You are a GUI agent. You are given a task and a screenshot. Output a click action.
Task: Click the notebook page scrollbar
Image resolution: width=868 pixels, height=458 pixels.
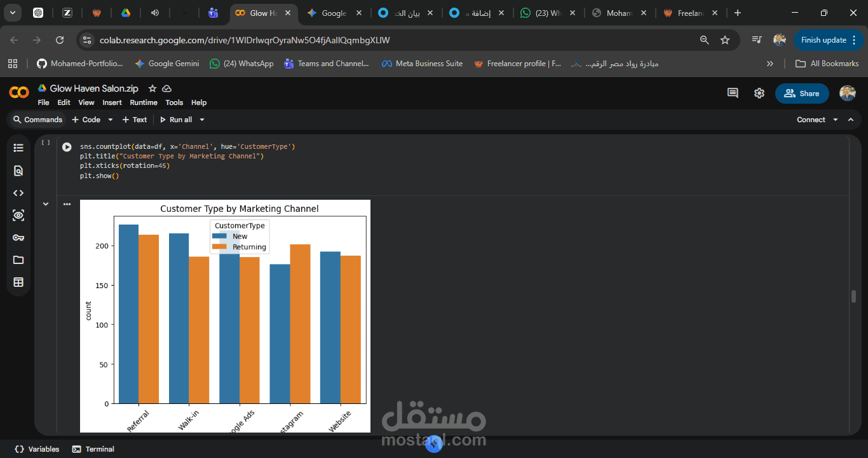853,296
